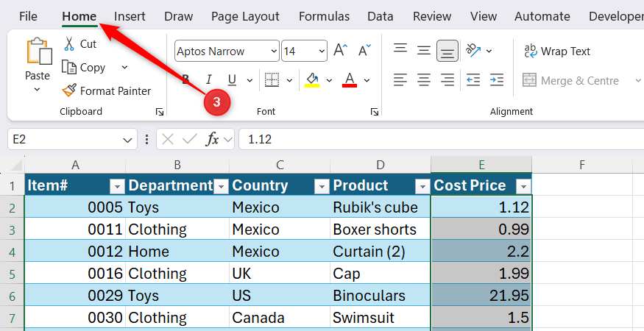Screen dimensions: 644x331
Task: Increase font size with large A icon
Action: (x=341, y=51)
